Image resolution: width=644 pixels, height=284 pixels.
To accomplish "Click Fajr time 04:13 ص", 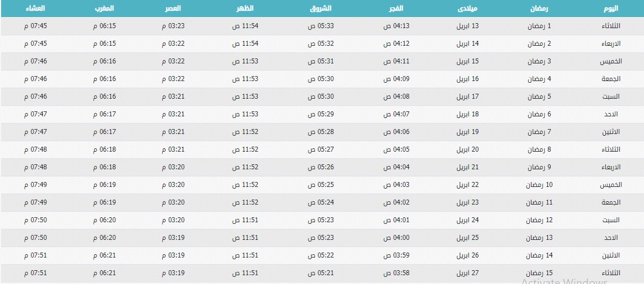I will tap(396, 26).
